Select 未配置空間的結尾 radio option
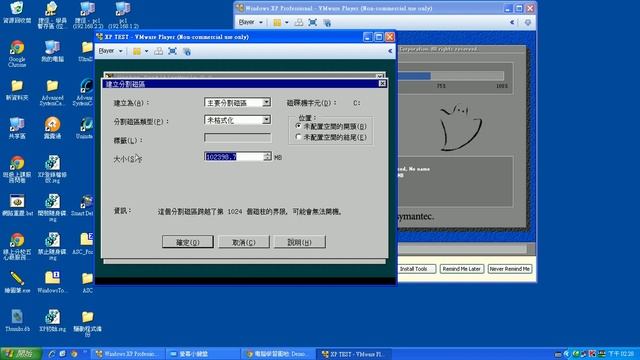 [298, 137]
